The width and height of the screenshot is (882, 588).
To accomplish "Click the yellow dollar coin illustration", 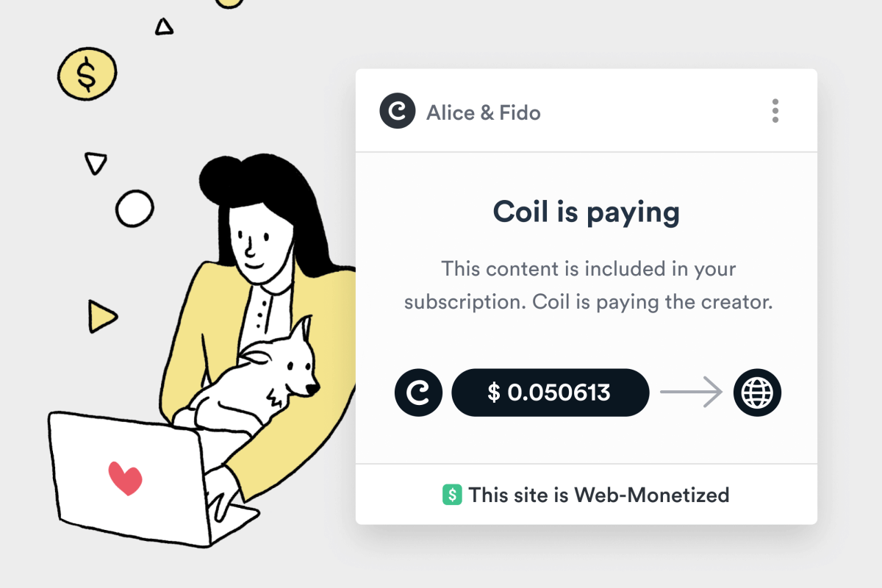I will tap(87, 73).
